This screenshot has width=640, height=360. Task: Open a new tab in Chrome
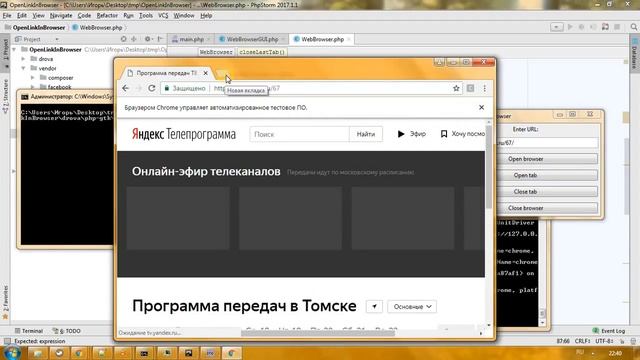tap(223, 73)
